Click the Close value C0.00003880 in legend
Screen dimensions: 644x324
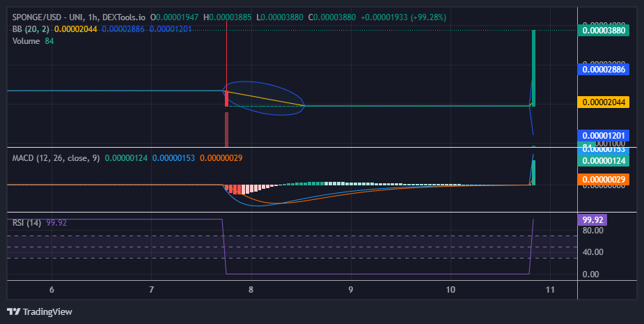(x=332, y=17)
